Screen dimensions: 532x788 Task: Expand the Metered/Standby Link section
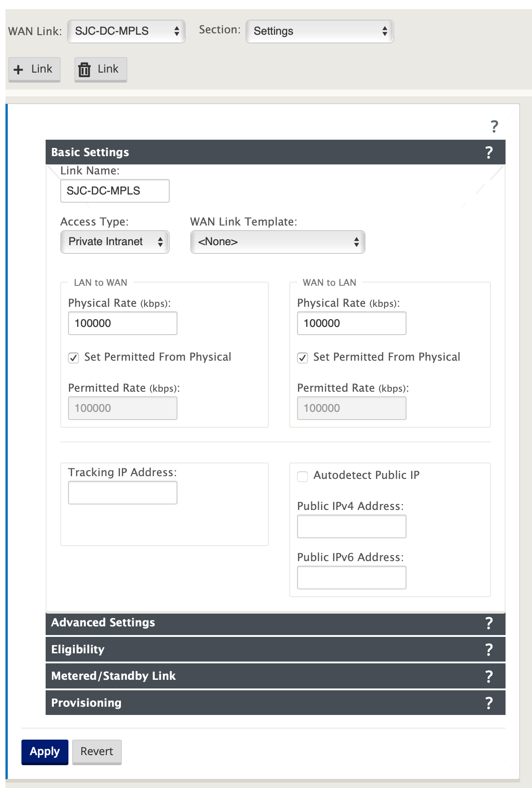click(276, 676)
